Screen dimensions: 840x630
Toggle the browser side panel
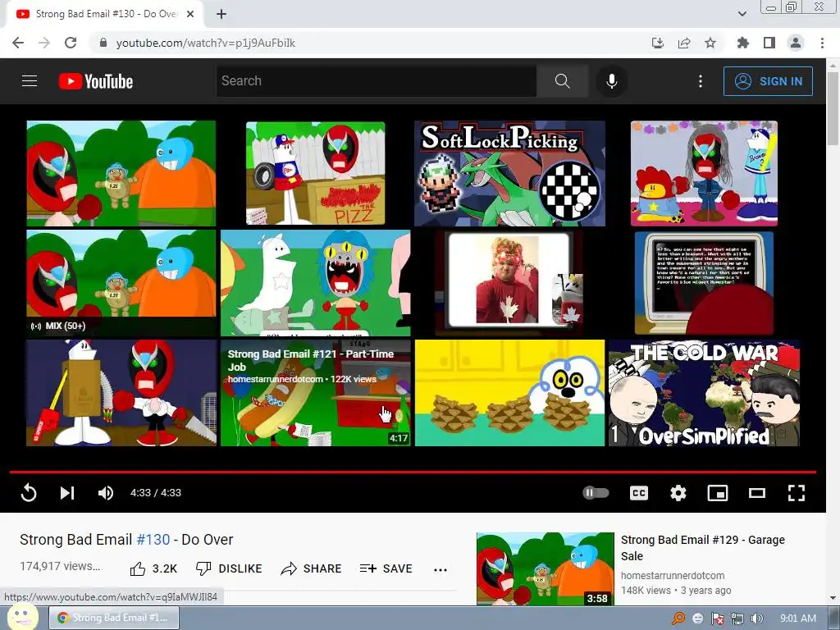pos(769,43)
